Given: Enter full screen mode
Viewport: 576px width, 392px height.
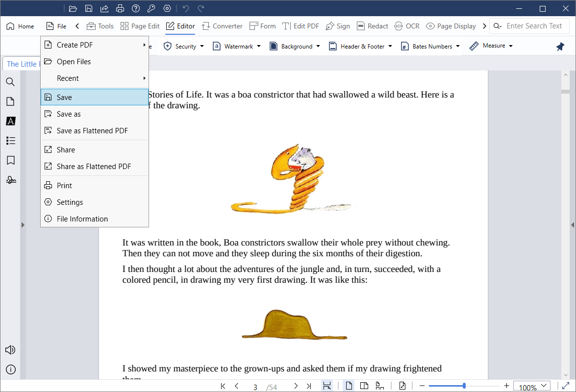Looking at the screenshot, I should tap(566, 386).
